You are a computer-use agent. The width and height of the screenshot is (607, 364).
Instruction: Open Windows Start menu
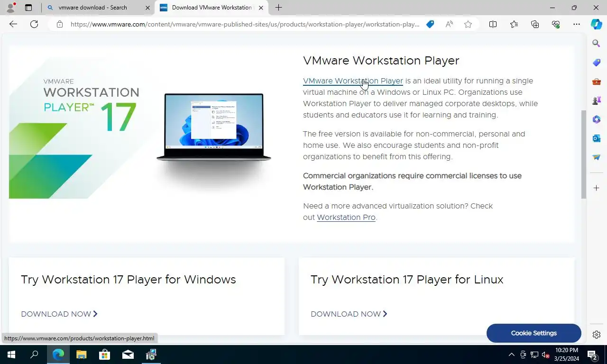(x=11, y=355)
